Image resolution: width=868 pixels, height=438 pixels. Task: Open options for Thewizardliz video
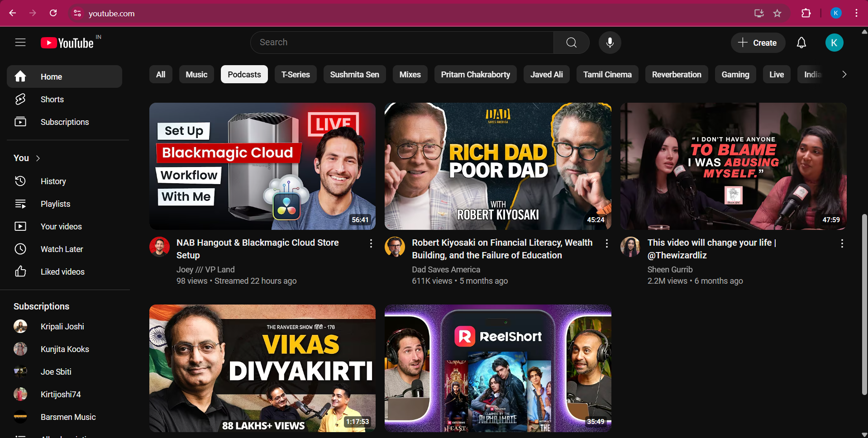(x=842, y=243)
